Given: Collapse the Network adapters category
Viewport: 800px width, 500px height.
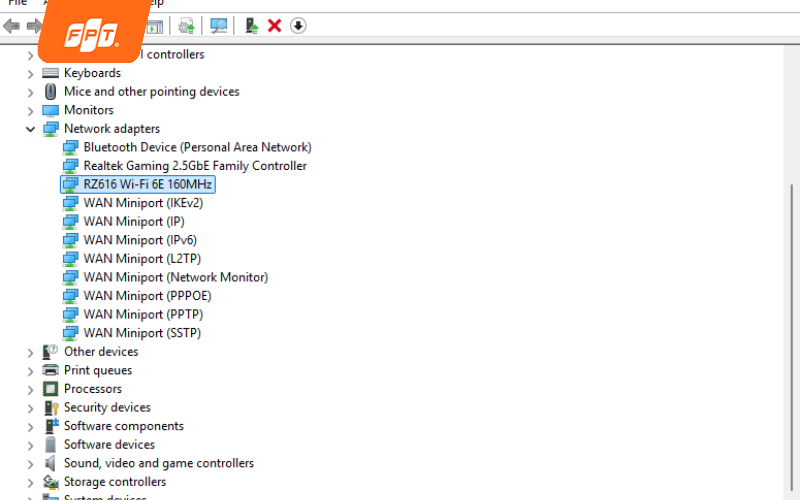Looking at the screenshot, I should 30,129.
